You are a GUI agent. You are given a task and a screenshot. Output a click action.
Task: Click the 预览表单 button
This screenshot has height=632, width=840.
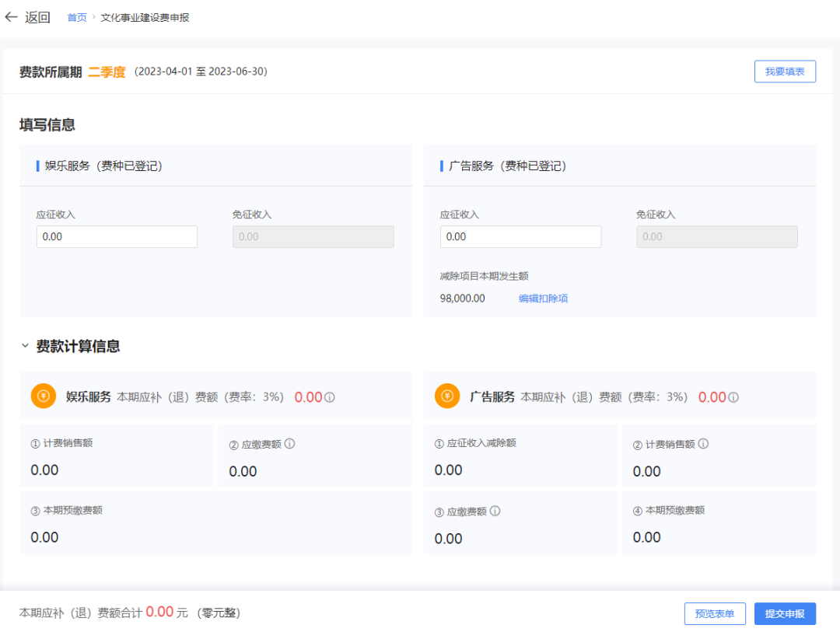tap(714, 613)
